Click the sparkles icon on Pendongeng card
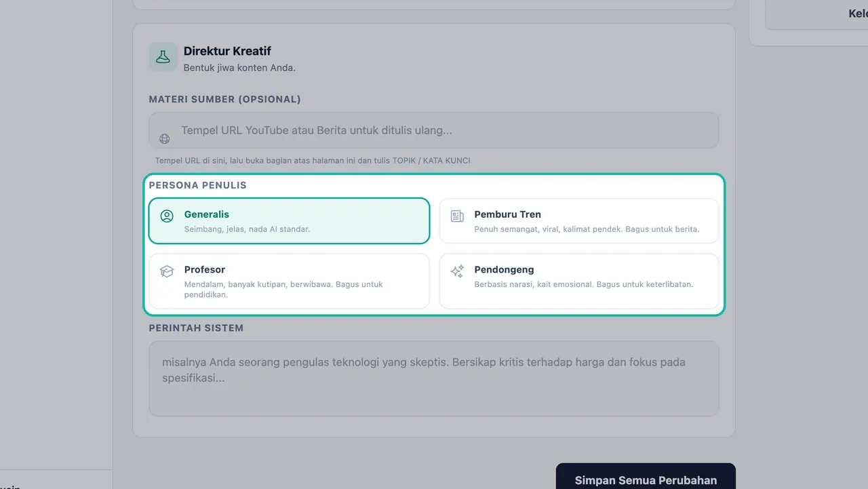The image size is (868, 489). pyautogui.click(x=457, y=271)
